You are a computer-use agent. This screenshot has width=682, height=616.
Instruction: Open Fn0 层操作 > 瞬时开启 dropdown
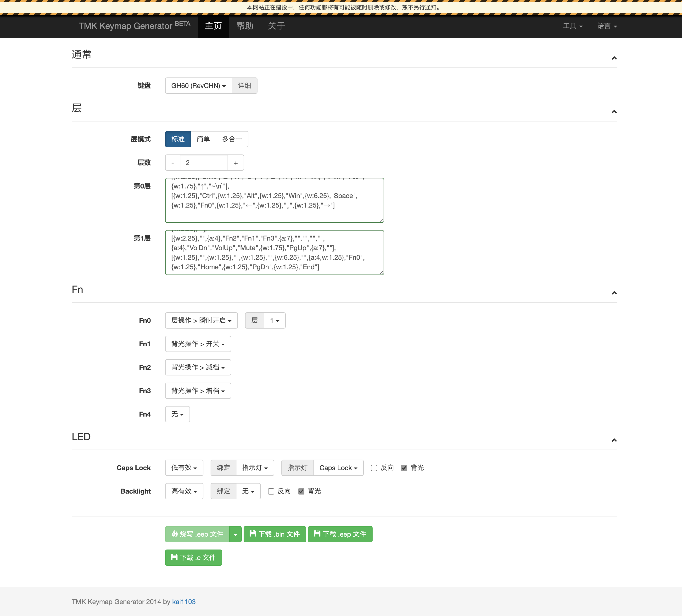click(x=201, y=320)
